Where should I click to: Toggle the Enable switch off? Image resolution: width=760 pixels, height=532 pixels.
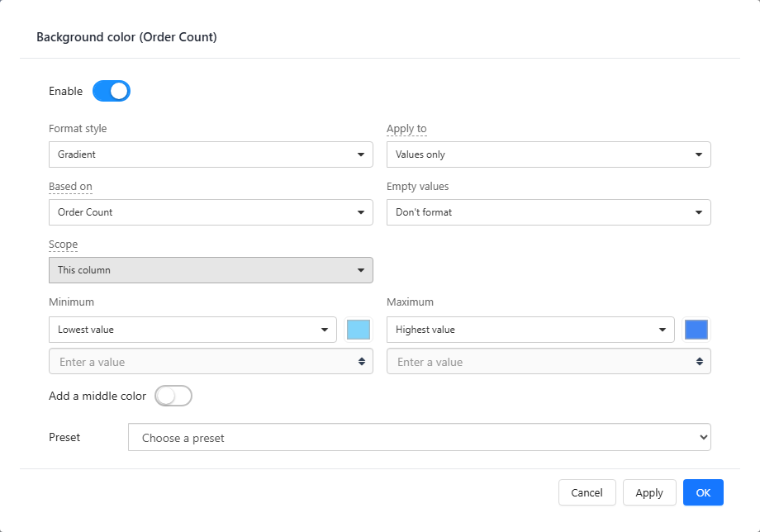click(x=112, y=91)
